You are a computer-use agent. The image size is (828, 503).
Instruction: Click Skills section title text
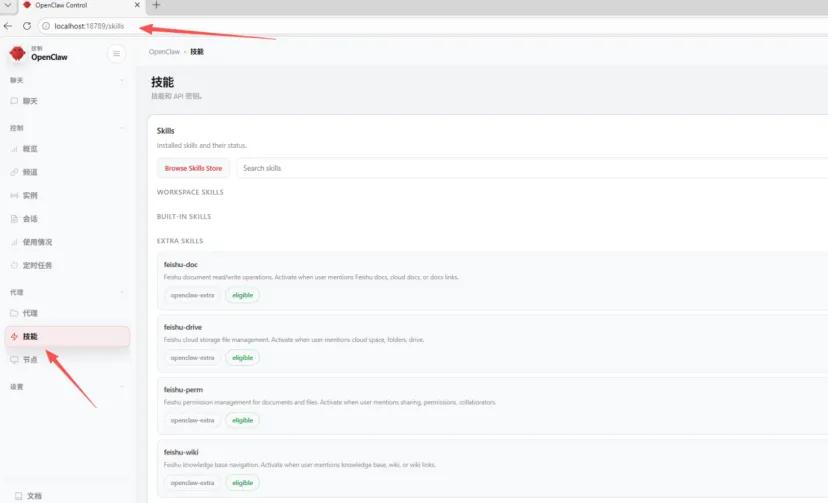[x=165, y=130]
